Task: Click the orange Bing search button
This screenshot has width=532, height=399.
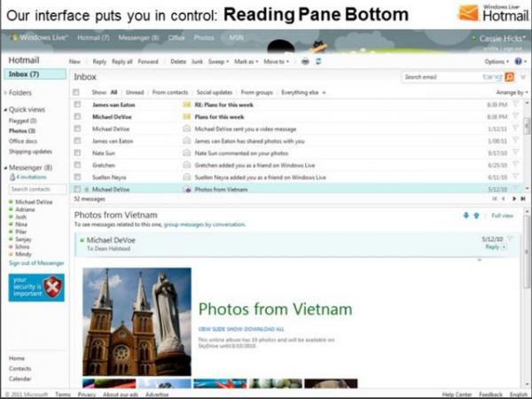Action: tap(509, 77)
